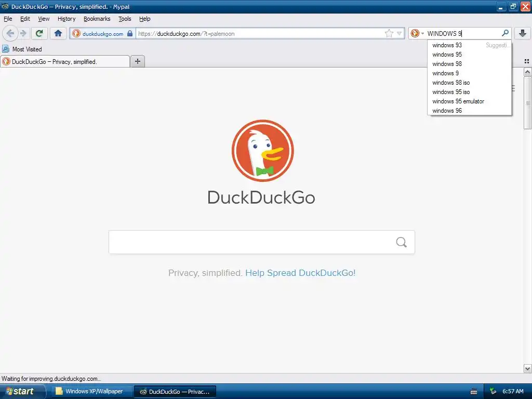
Task: Click in the address bar URL field
Action: pos(260,34)
